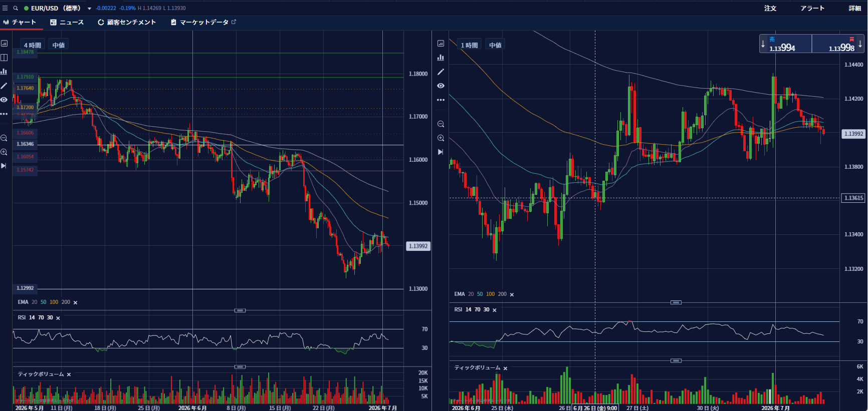Viewport: 868px width, 411px height.
Task: Toggle drawings visibility eye in right chart
Action: [x=441, y=86]
